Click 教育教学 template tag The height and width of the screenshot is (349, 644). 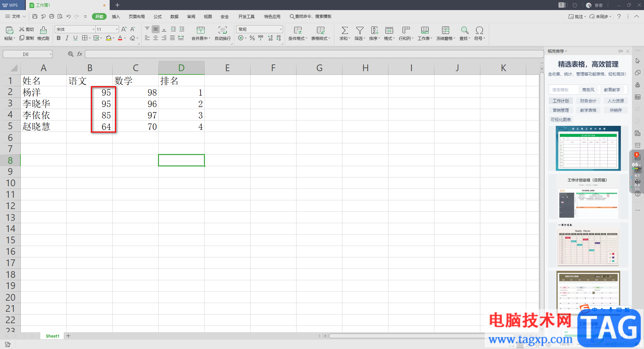[612, 90]
